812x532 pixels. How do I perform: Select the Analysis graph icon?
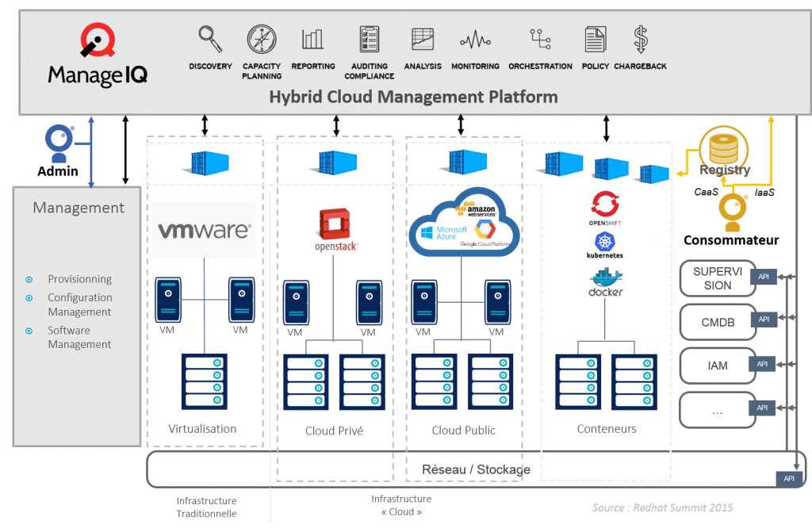(x=423, y=39)
